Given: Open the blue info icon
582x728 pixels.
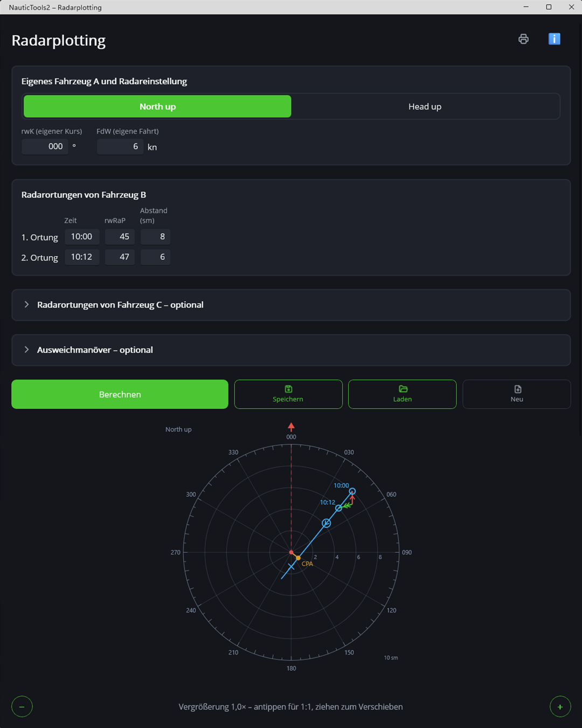Looking at the screenshot, I should coord(555,39).
